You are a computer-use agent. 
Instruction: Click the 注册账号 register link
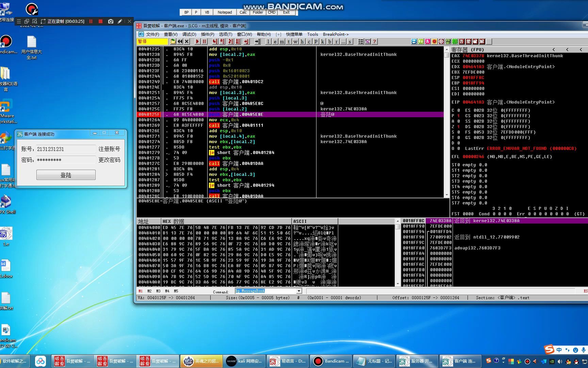[109, 149]
